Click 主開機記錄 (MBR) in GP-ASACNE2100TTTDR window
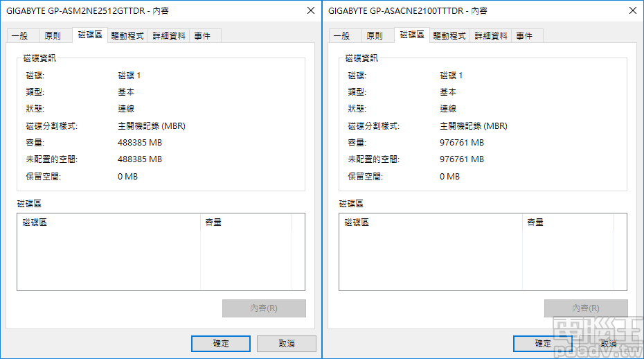The image size is (644, 359). (474, 126)
